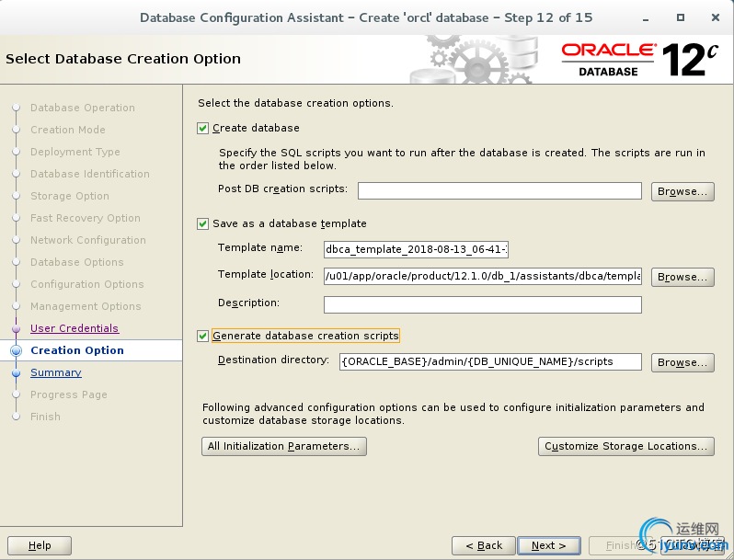Click the Finish step label in sidebar
This screenshot has height=560, width=734.
[45, 417]
